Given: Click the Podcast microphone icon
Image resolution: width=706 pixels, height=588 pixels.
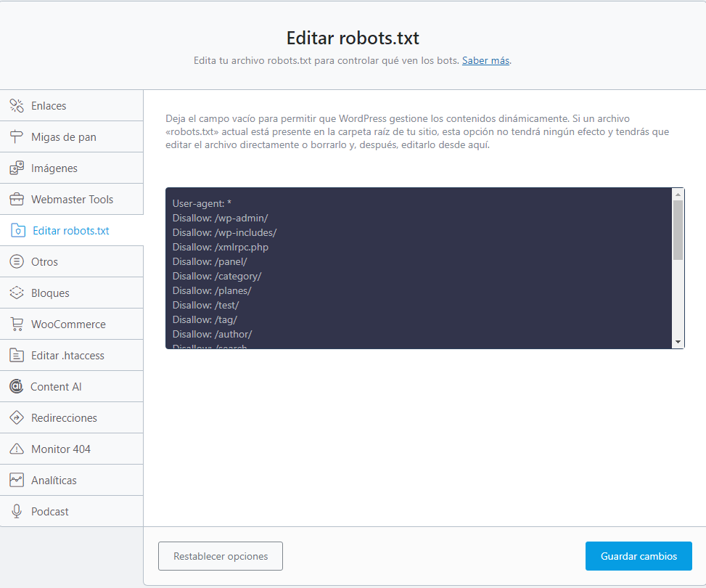Looking at the screenshot, I should (17, 511).
